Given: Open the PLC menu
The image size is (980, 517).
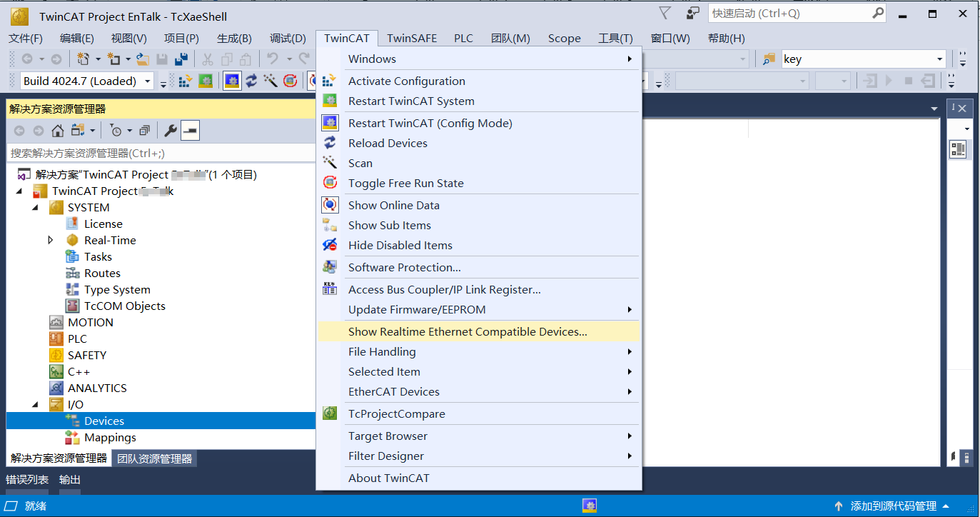Looking at the screenshot, I should (x=464, y=39).
